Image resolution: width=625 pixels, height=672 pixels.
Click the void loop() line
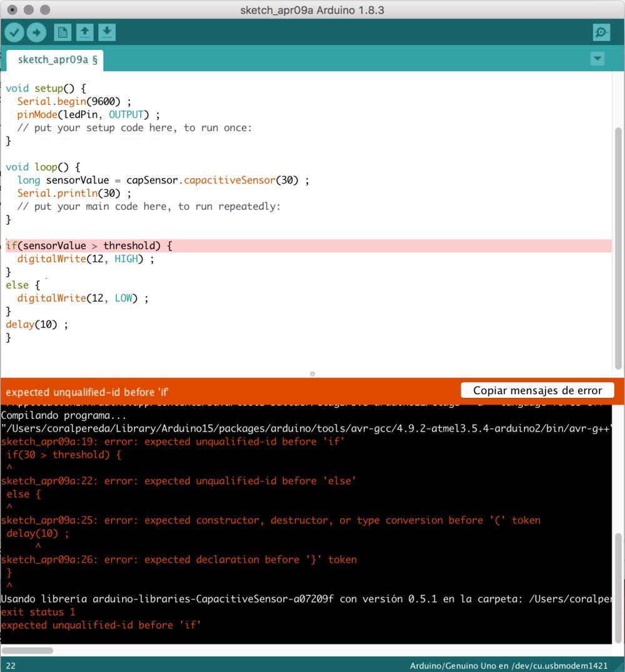[43, 167]
